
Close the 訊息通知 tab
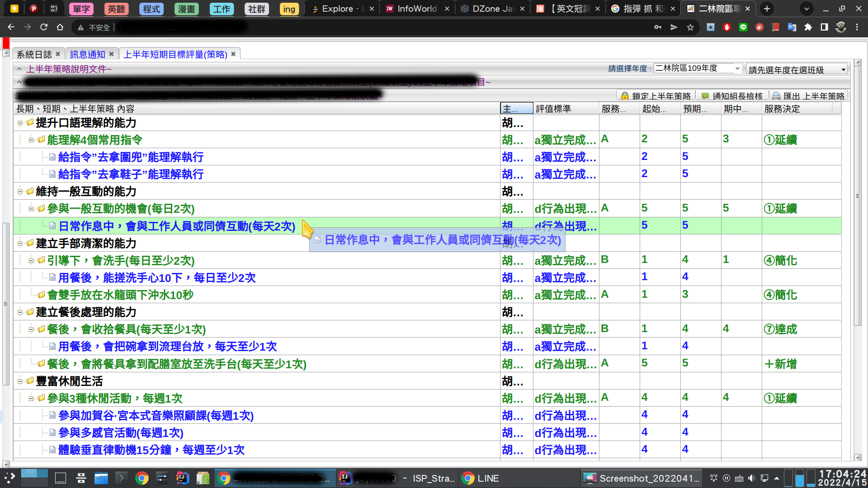tap(111, 54)
